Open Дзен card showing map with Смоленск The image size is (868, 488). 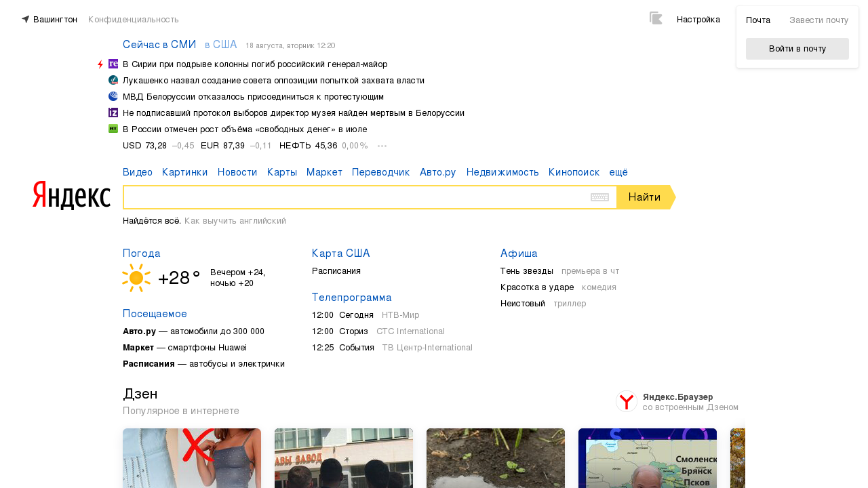point(648,458)
